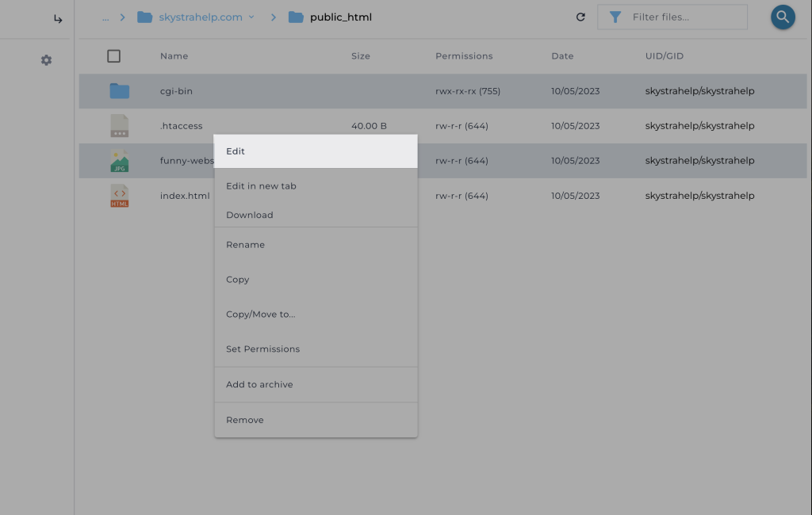Click the .htaccess file icon
Screen dimensions: 812x515
120,126
